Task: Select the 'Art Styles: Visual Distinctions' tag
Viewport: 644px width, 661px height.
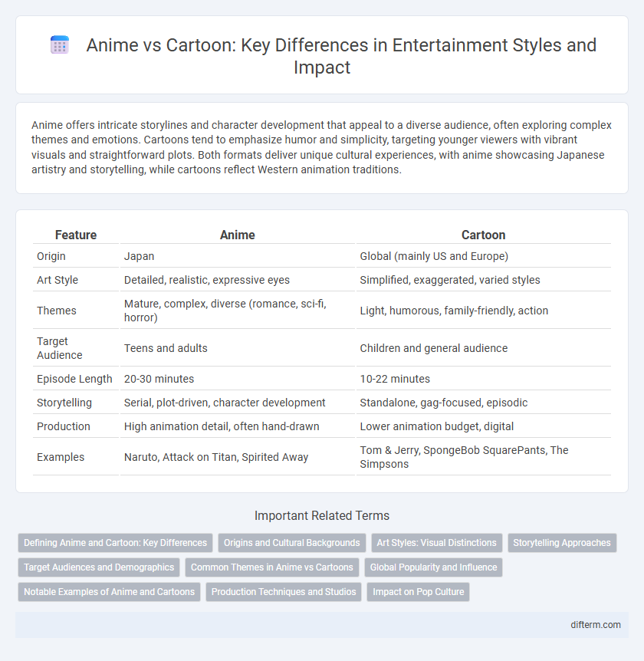Action: coord(437,543)
